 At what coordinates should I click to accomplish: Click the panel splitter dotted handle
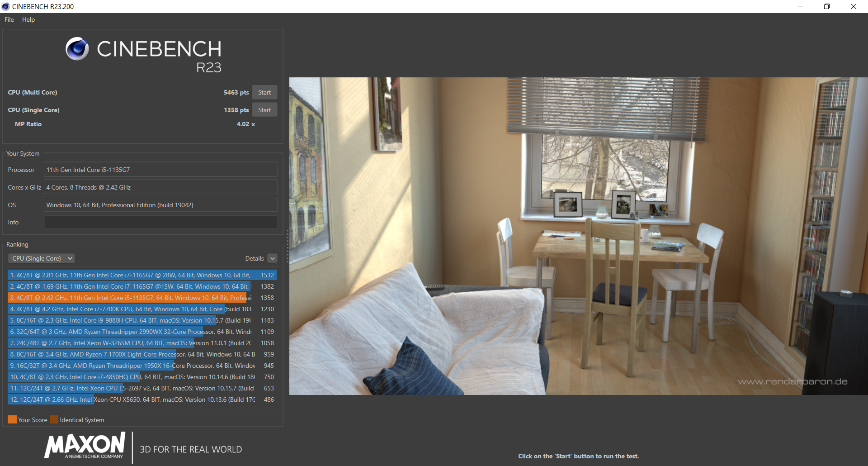[x=287, y=247]
